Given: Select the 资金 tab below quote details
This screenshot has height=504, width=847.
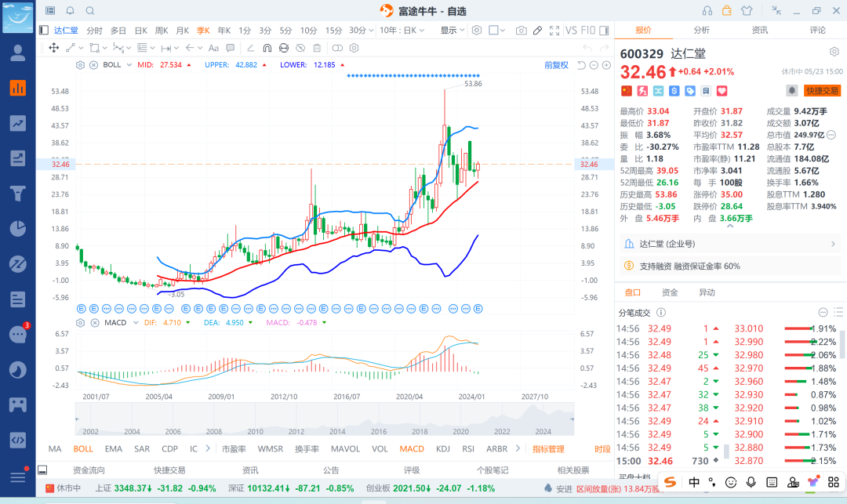Looking at the screenshot, I should pyautogui.click(x=670, y=292).
